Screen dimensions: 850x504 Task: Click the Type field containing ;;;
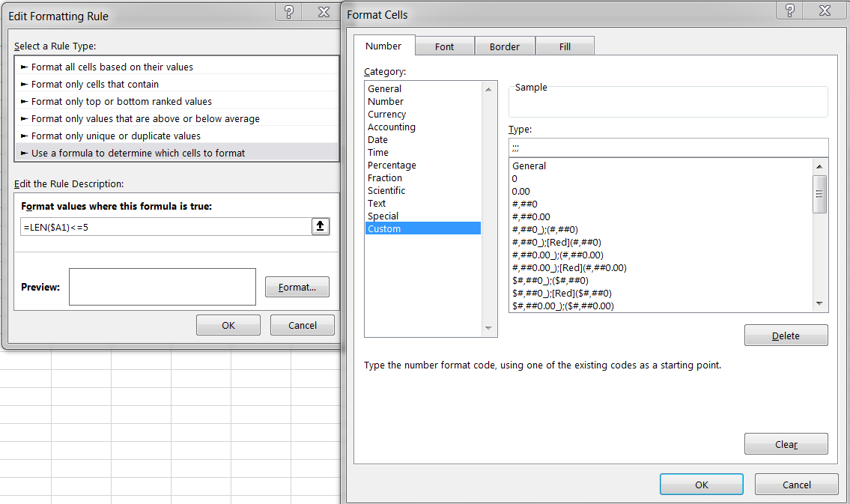[x=669, y=148]
